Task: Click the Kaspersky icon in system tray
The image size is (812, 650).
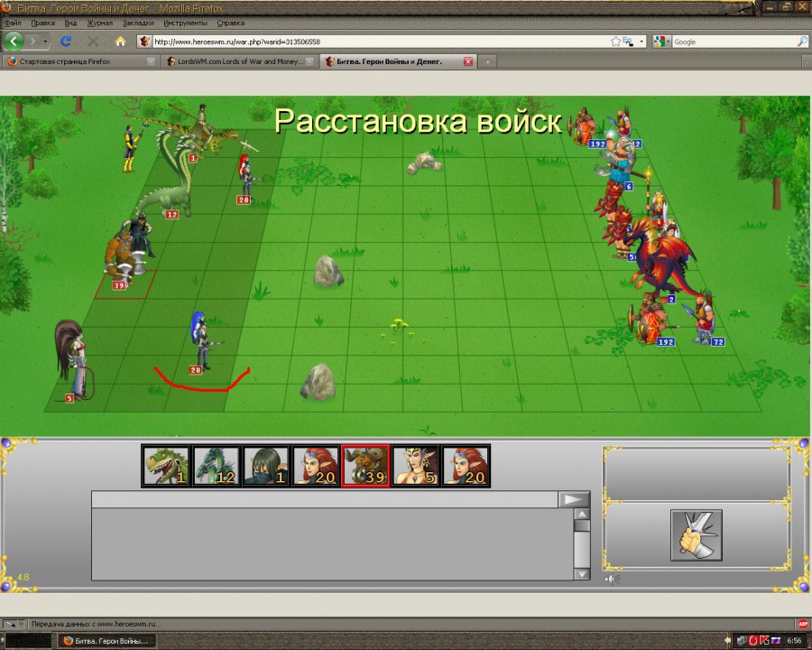Action: tap(764, 641)
